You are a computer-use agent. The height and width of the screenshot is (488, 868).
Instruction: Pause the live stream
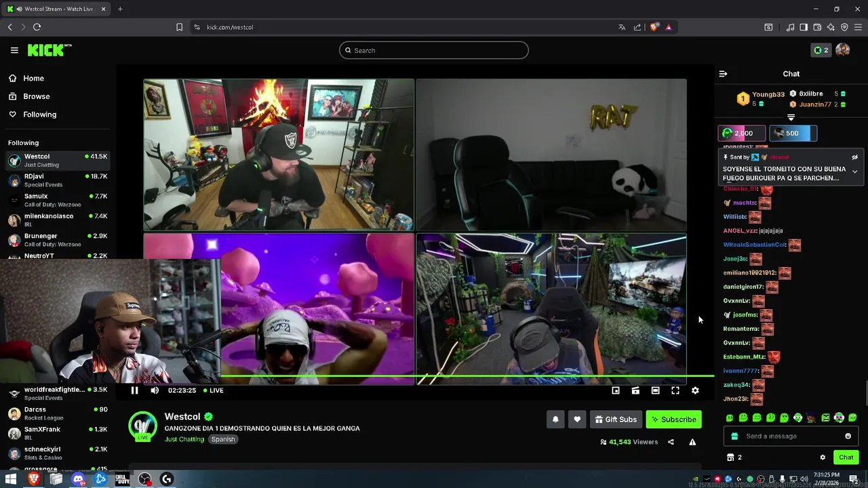(x=134, y=390)
